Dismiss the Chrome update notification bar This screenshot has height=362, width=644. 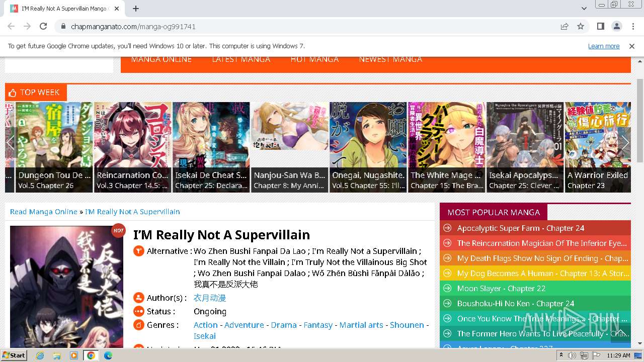(632, 46)
